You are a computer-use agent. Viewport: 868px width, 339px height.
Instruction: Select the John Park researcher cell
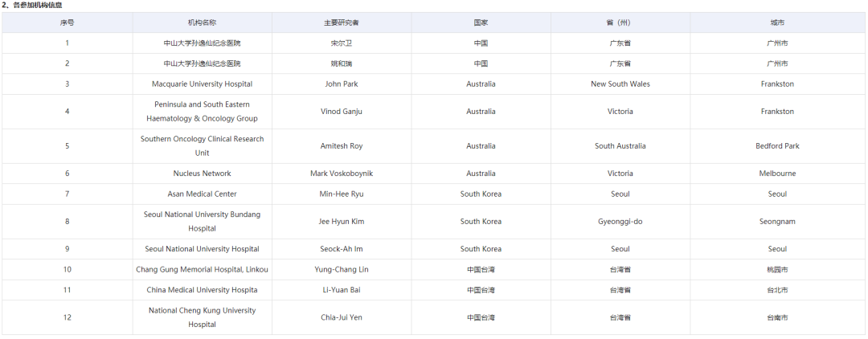(x=342, y=84)
